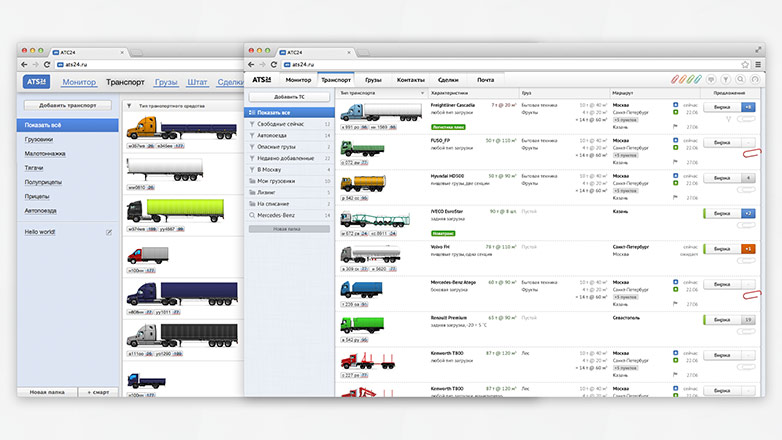Click Биржа button in Freightliner Cascadia row
Viewport: 782px width, 440px height.
(722, 107)
